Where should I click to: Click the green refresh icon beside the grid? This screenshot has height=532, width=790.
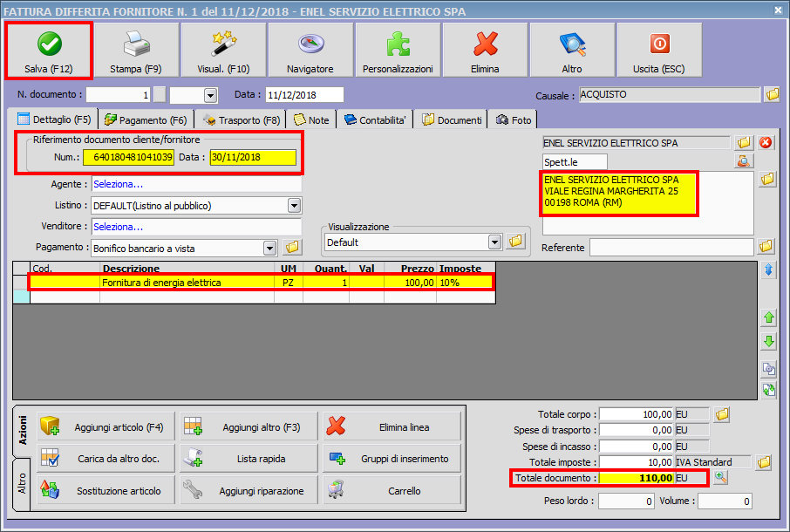pyautogui.click(x=769, y=390)
